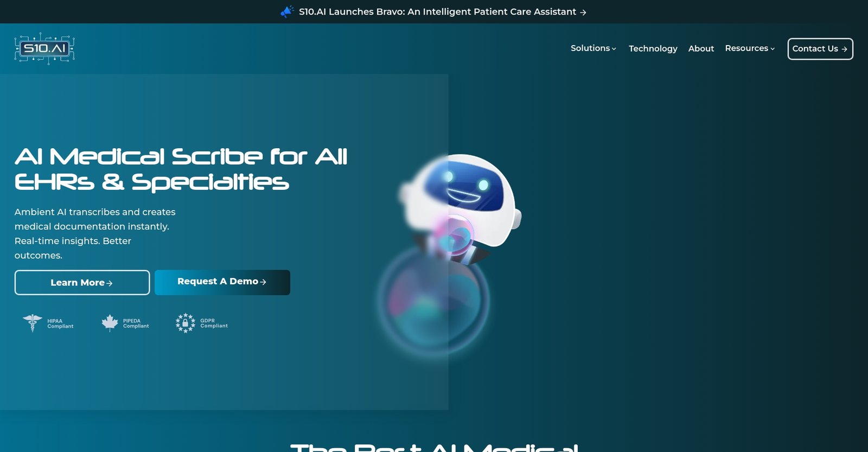Click the Request A Demo button
Image resolution: width=868 pixels, height=452 pixels.
coord(222,282)
